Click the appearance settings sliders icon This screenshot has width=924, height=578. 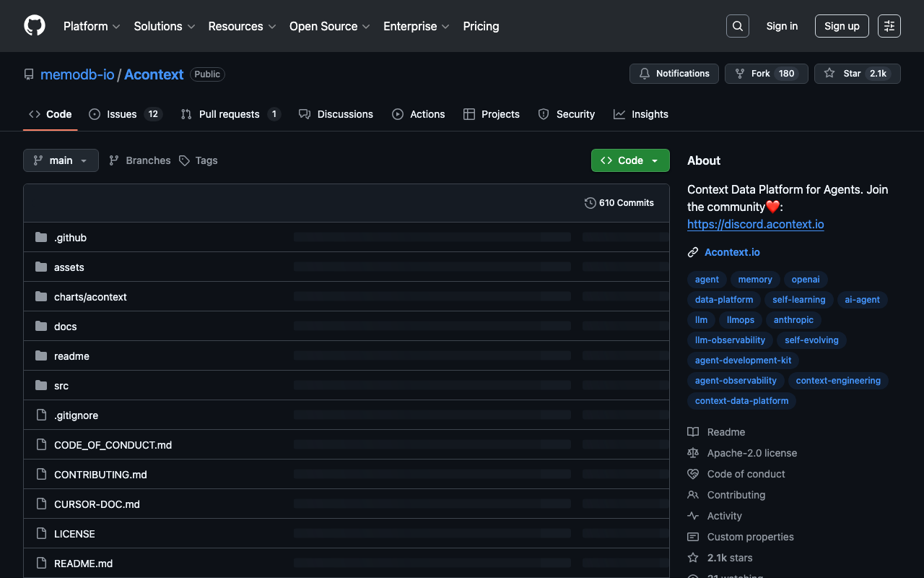click(x=889, y=26)
